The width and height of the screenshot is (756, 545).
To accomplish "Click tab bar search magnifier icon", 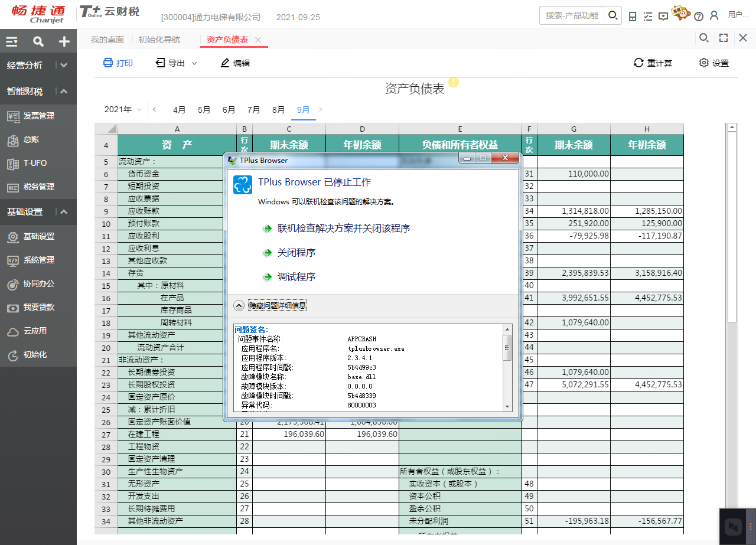I will pos(704,38).
